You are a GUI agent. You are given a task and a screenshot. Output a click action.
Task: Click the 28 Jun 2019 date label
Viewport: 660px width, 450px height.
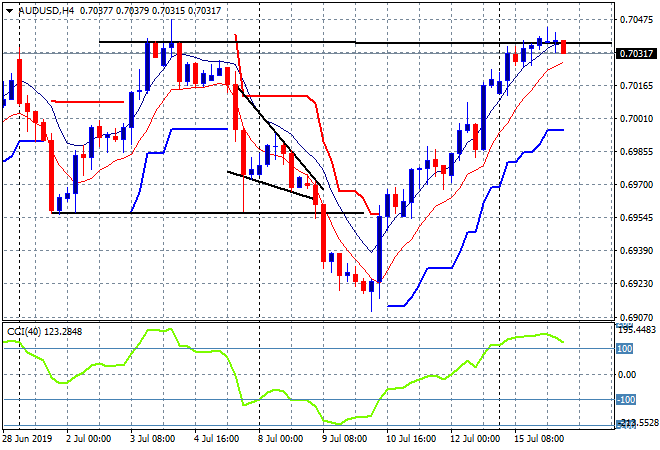(x=27, y=439)
